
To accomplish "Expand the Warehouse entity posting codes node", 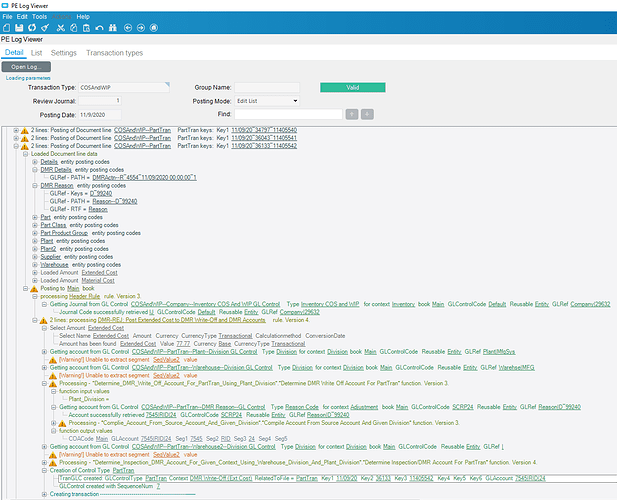I will (x=35, y=265).
